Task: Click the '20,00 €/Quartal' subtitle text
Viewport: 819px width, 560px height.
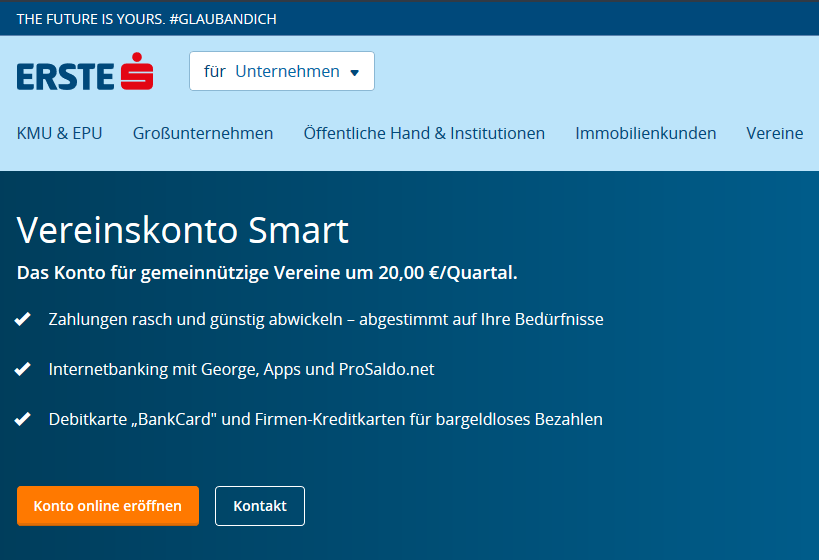Action: point(448,273)
